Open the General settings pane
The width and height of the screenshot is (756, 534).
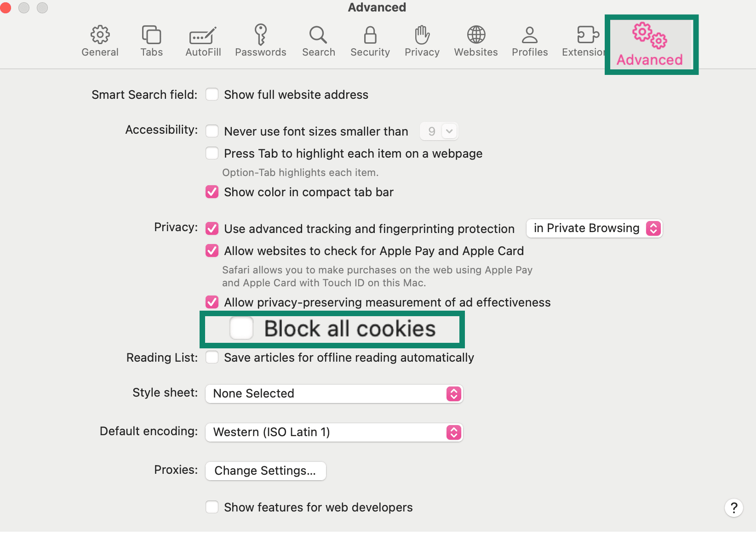[100, 40]
